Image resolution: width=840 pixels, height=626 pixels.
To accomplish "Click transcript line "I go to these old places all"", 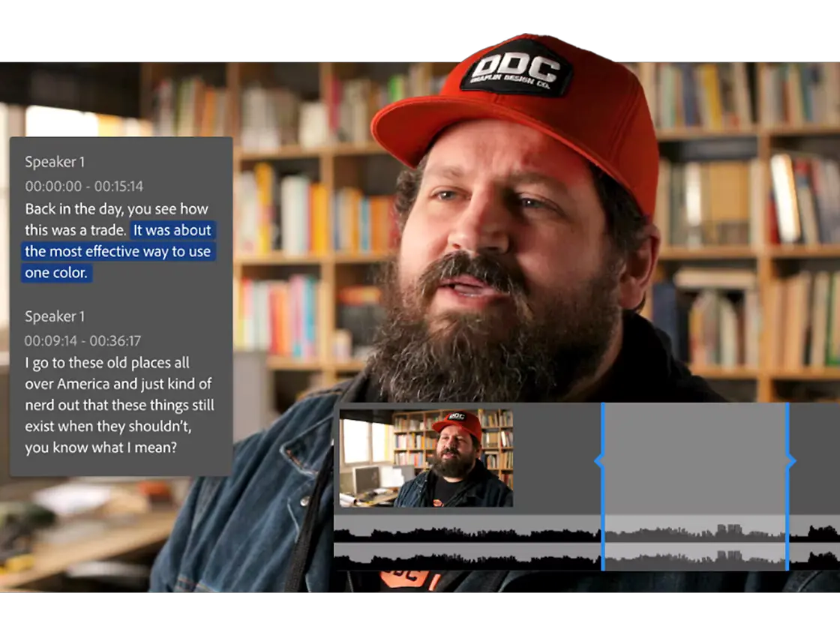I will 107,363.
